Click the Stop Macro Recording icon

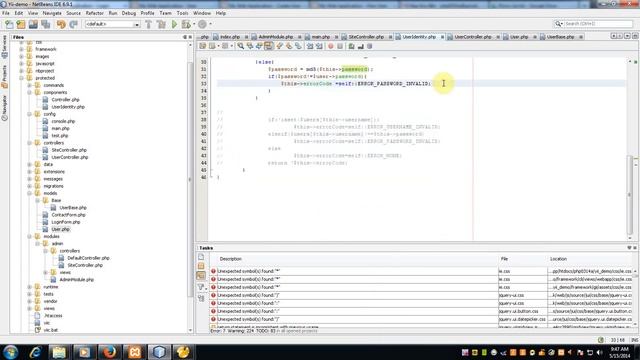pyautogui.click(x=340, y=46)
